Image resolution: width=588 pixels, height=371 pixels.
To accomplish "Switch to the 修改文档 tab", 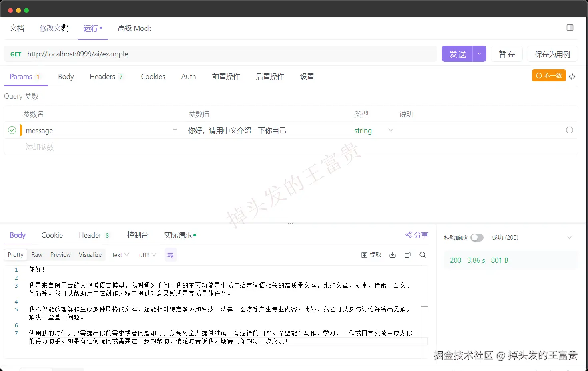I will (54, 28).
